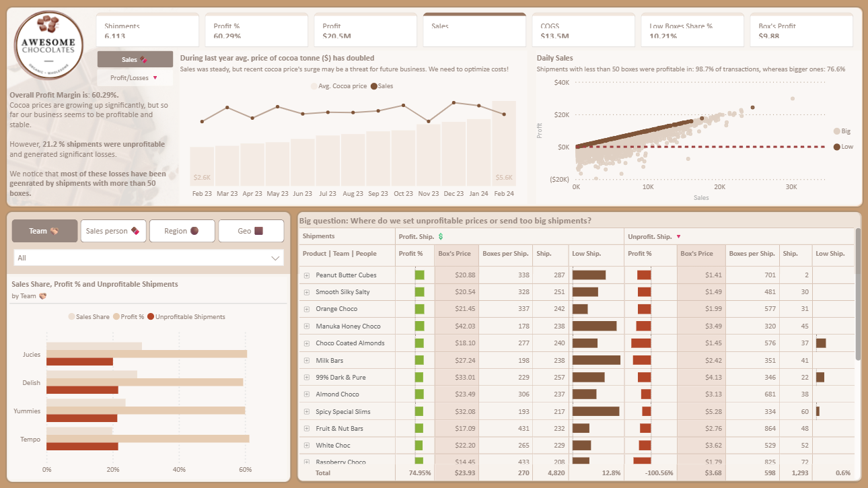
Task: Click the Profit. Ship. green dollar icon
Action: 441,237
